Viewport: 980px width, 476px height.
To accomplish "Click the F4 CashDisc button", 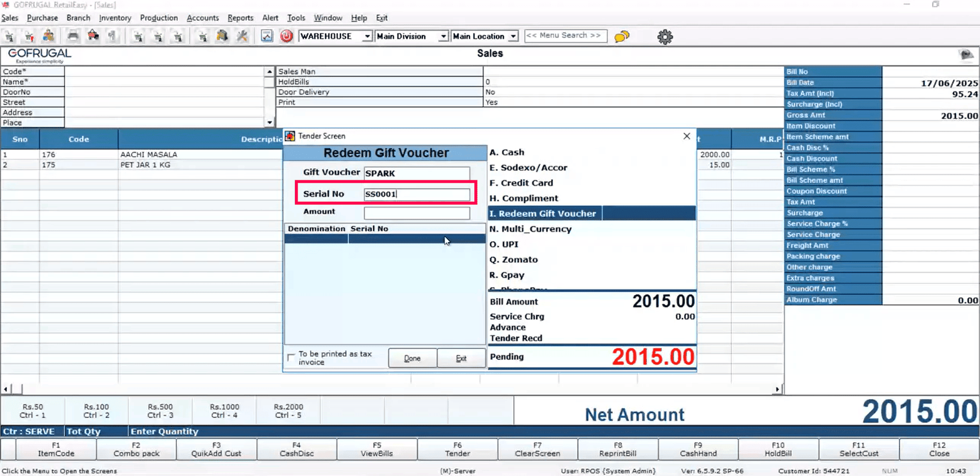I will tap(297, 449).
